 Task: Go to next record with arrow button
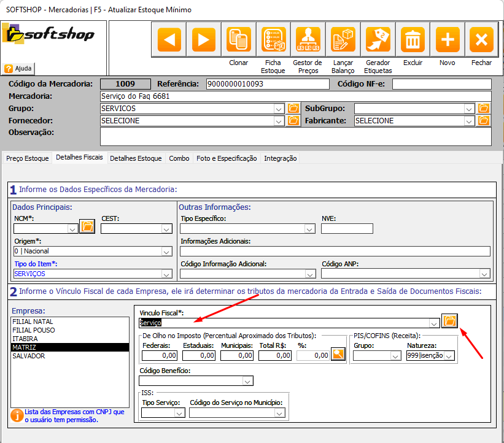coord(203,40)
